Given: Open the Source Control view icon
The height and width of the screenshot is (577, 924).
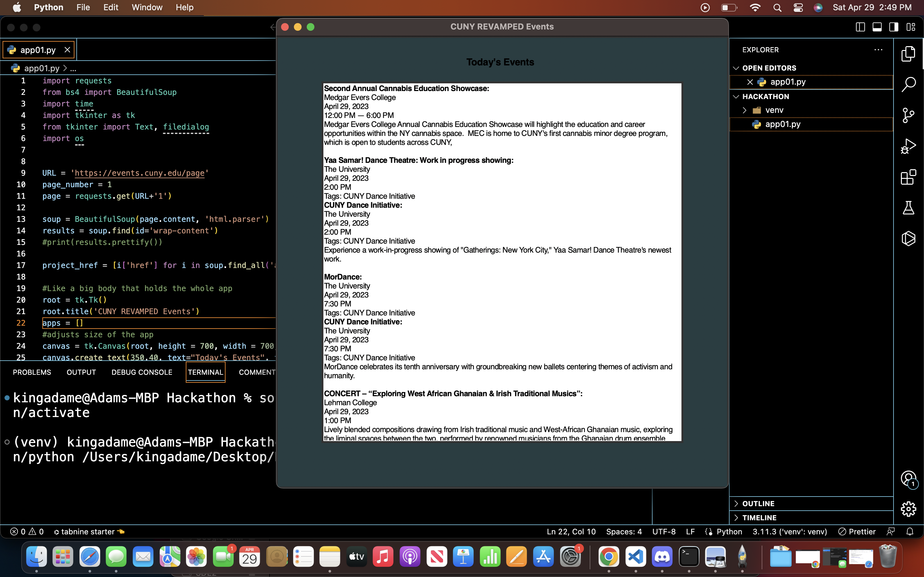Looking at the screenshot, I should (908, 115).
